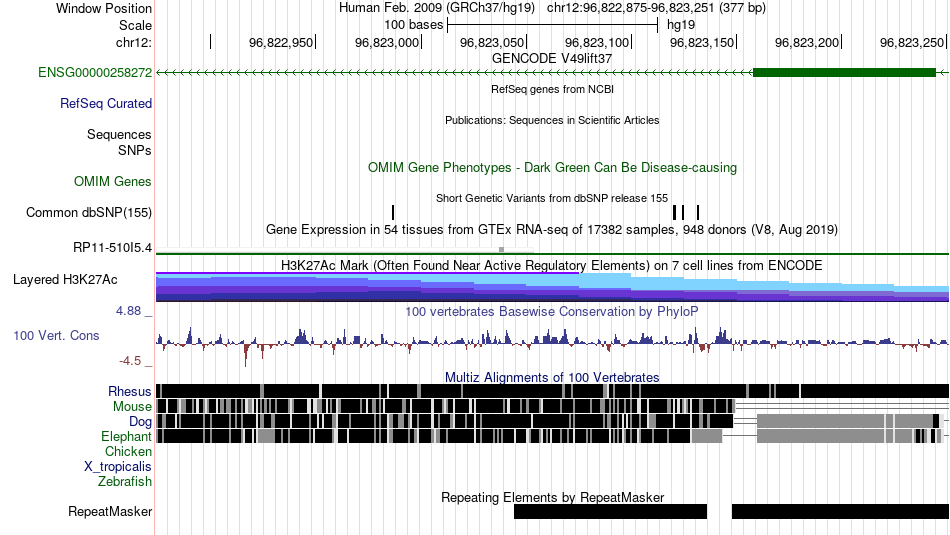The height and width of the screenshot is (535, 950).
Task: Click the Scale label
Action: pos(135,25)
